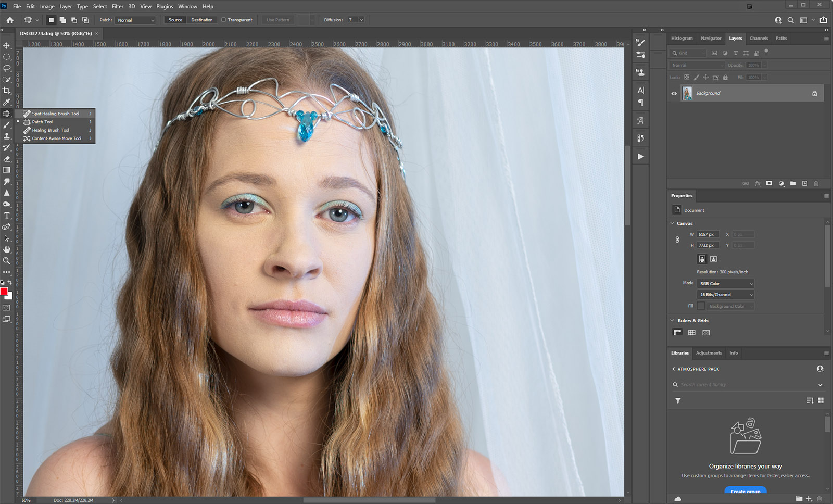Create a new layer icon in Layers panel

coord(804,183)
